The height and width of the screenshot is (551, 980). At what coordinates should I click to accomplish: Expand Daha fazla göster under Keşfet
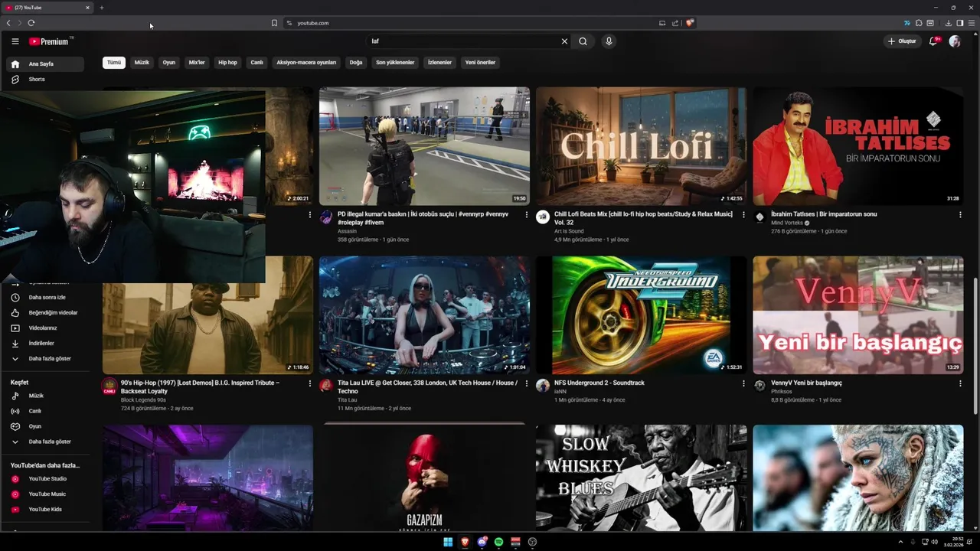click(45, 442)
